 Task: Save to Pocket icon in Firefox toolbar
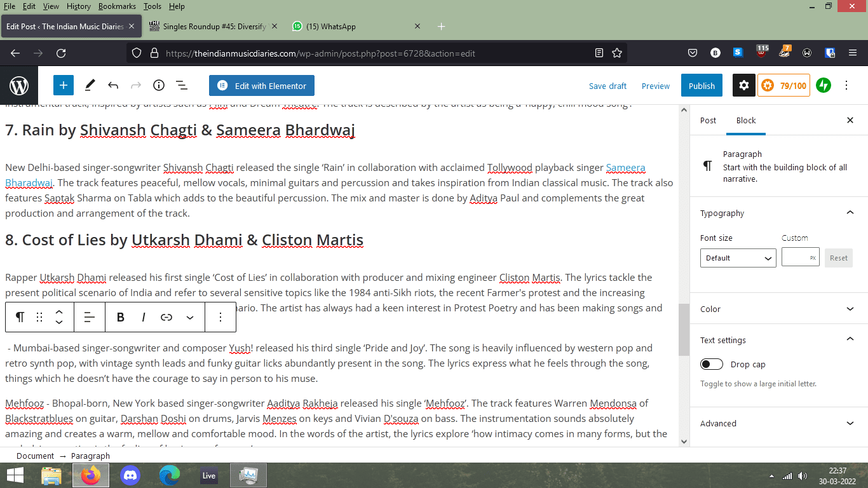[x=693, y=53]
